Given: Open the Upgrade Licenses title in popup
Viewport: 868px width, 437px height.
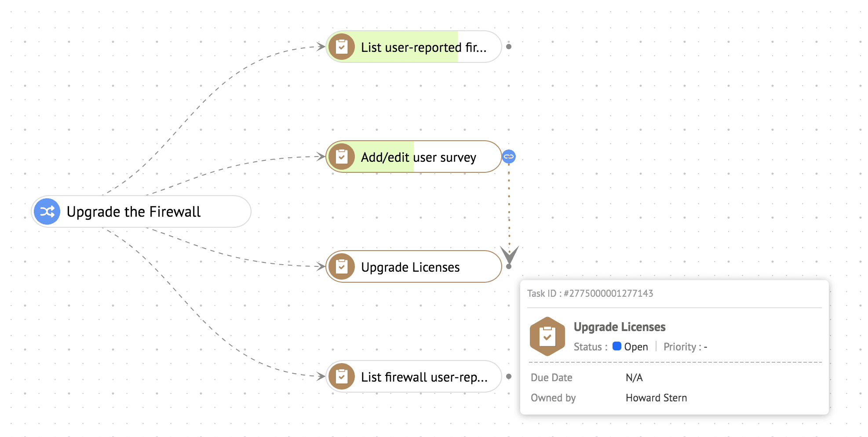Looking at the screenshot, I should (619, 327).
